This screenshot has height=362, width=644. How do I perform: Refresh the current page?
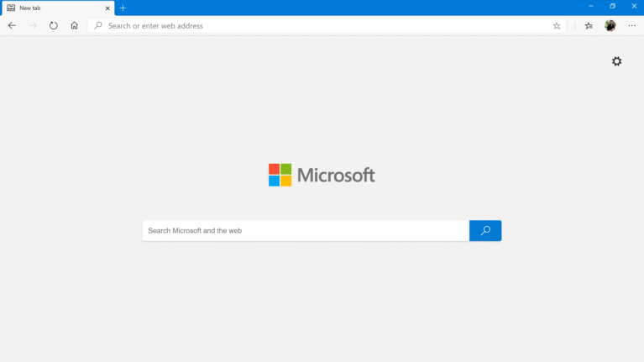[54, 26]
